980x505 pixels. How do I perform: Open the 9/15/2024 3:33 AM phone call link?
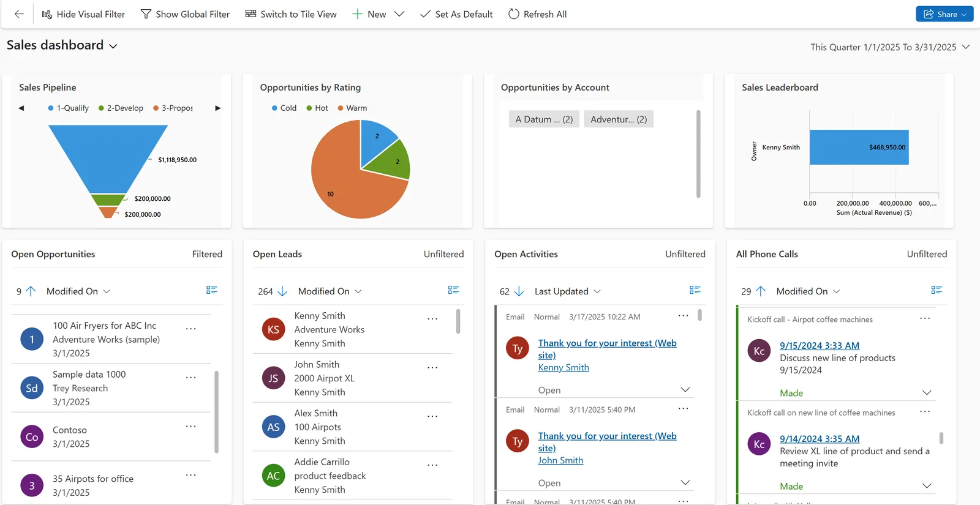[820, 346]
